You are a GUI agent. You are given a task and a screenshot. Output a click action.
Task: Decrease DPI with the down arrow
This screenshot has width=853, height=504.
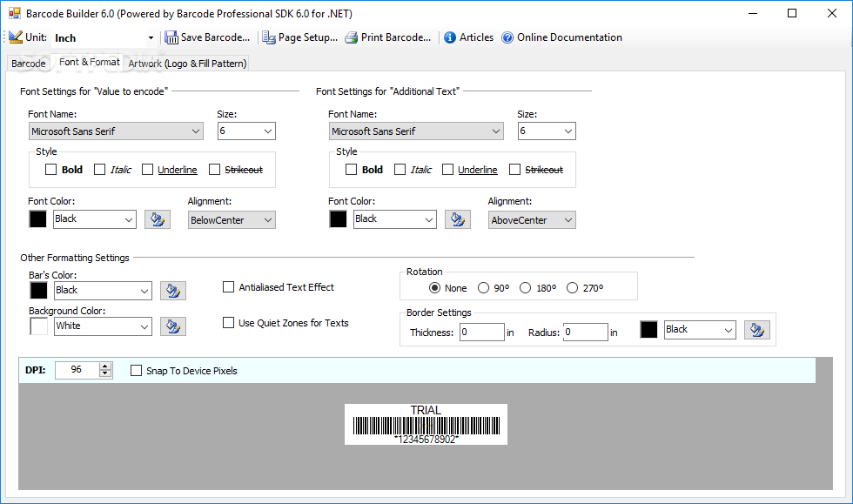click(105, 374)
